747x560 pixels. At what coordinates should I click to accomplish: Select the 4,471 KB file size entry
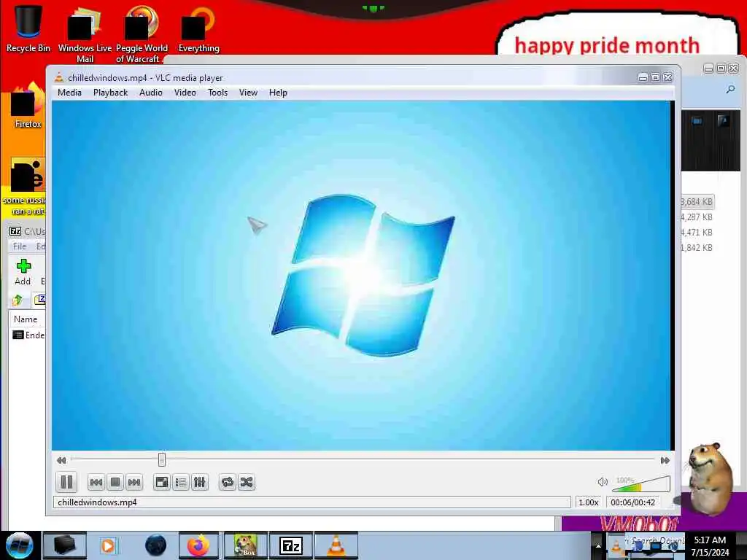tap(697, 233)
